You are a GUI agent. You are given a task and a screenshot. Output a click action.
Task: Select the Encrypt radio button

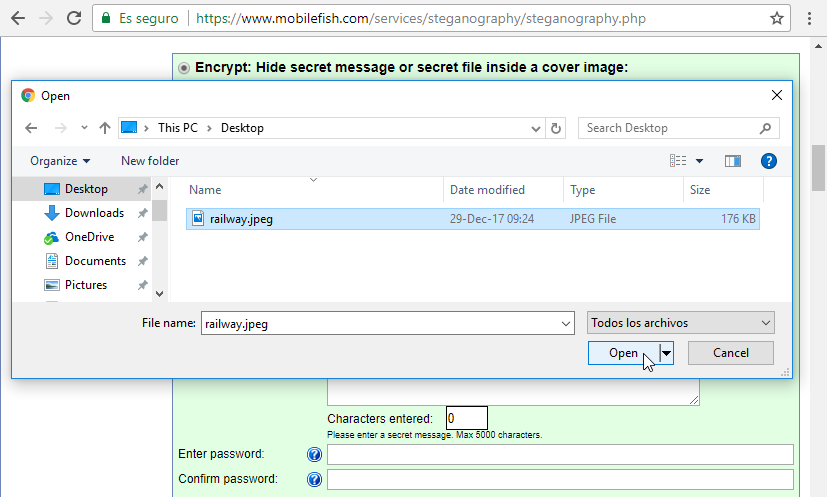click(x=184, y=68)
